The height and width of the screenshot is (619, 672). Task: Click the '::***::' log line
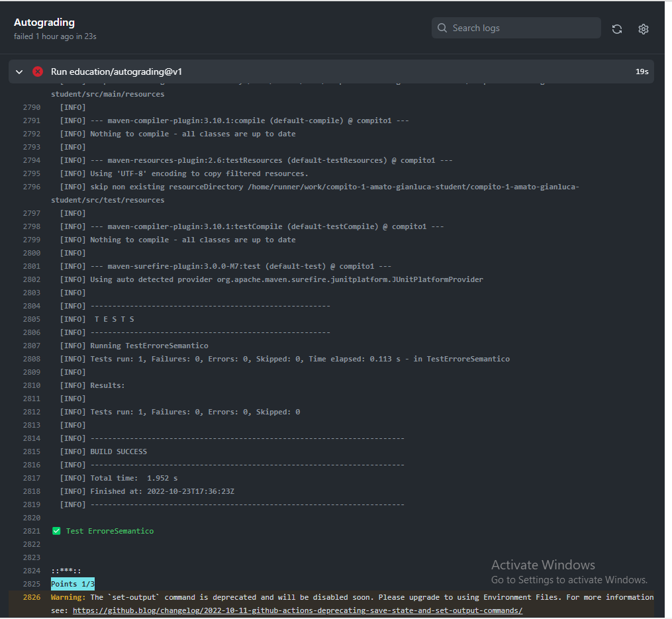[66, 571]
